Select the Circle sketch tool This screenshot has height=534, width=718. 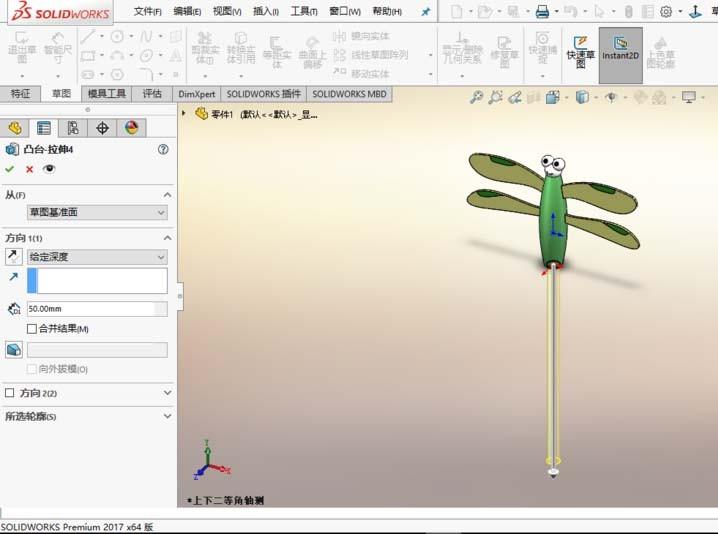pyautogui.click(x=117, y=36)
